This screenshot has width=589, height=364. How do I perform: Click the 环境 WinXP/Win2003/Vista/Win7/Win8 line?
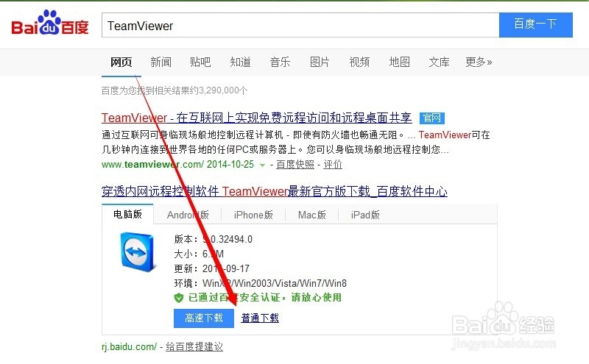[261, 283]
